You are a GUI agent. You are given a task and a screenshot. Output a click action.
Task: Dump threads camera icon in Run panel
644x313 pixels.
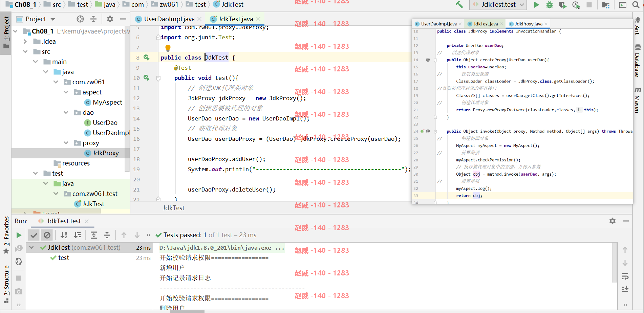tap(19, 291)
